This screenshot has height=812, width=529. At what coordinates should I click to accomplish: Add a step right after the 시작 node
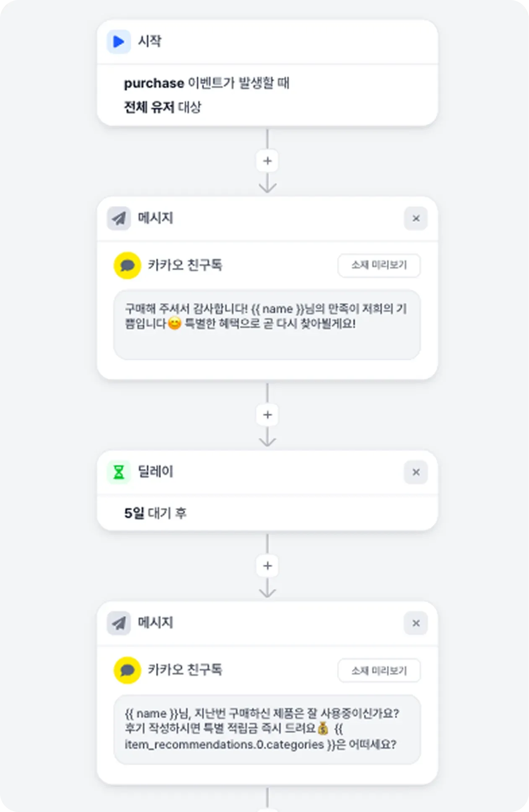click(267, 161)
